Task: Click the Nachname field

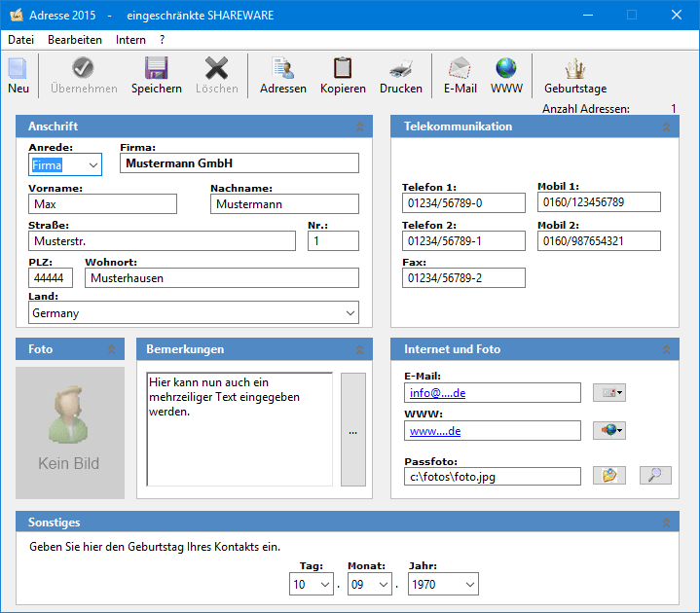Action: pyautogui.click(x=285, y=204)
